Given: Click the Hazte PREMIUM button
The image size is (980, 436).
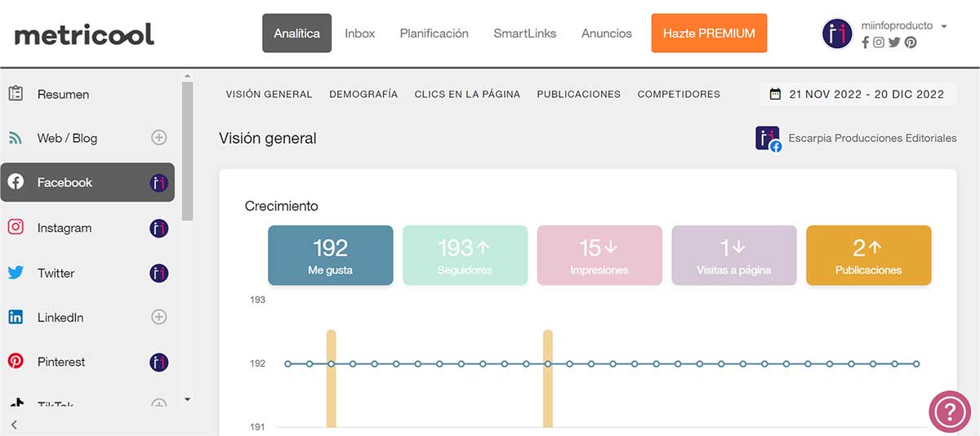Looking at the screenshot, I should coord(709,33).
